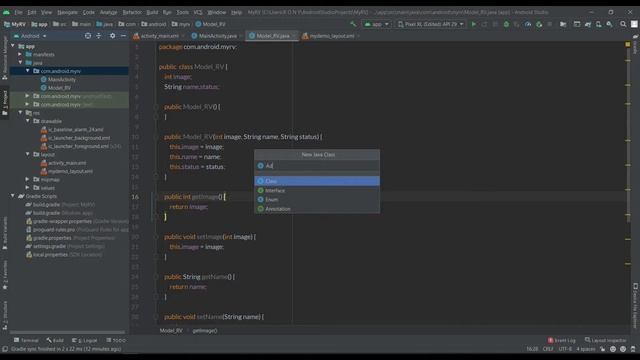Click the Collapse All icon in Project panel
The height and width of the screenshot is (360, 640).
coord(99,36)
